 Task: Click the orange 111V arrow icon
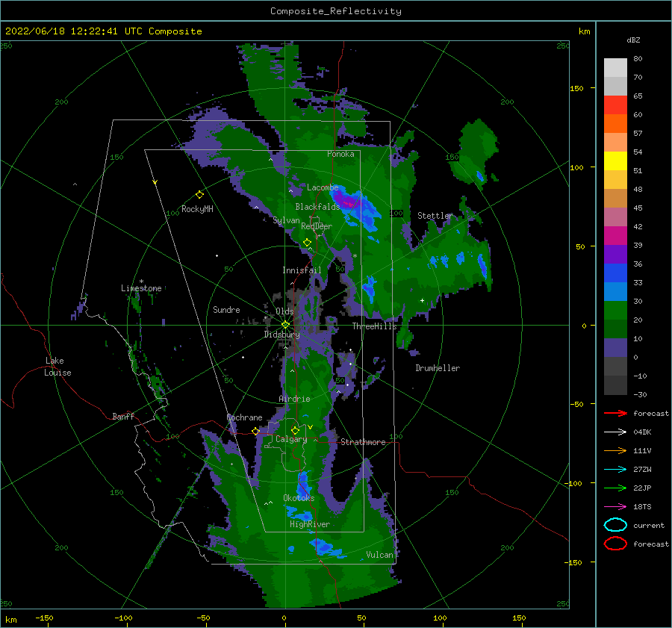(615, 450)
